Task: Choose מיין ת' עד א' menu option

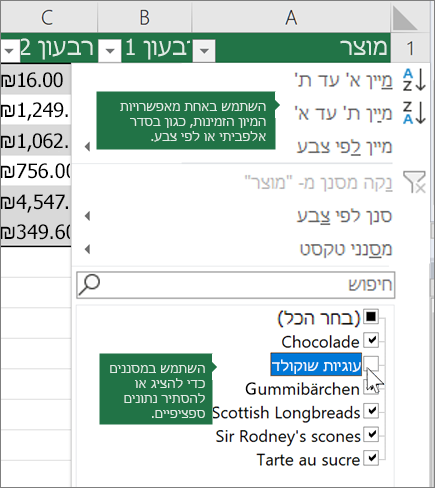Action: [x=344, y=114]
